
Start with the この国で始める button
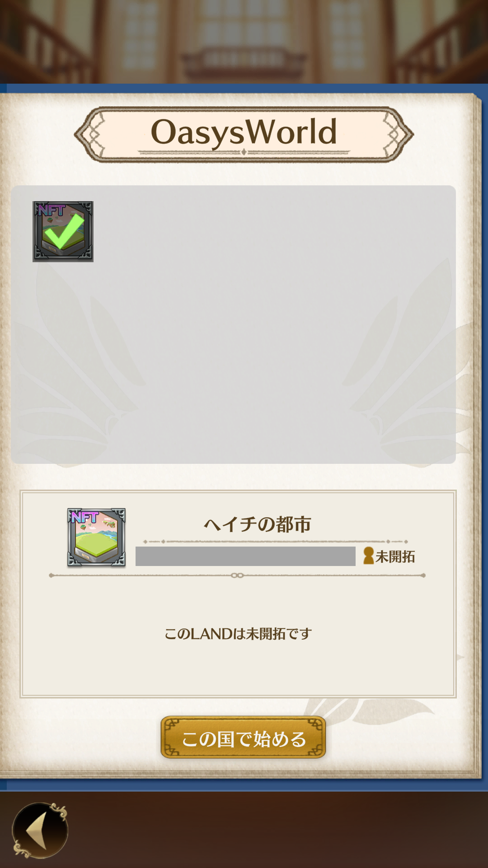244,737
